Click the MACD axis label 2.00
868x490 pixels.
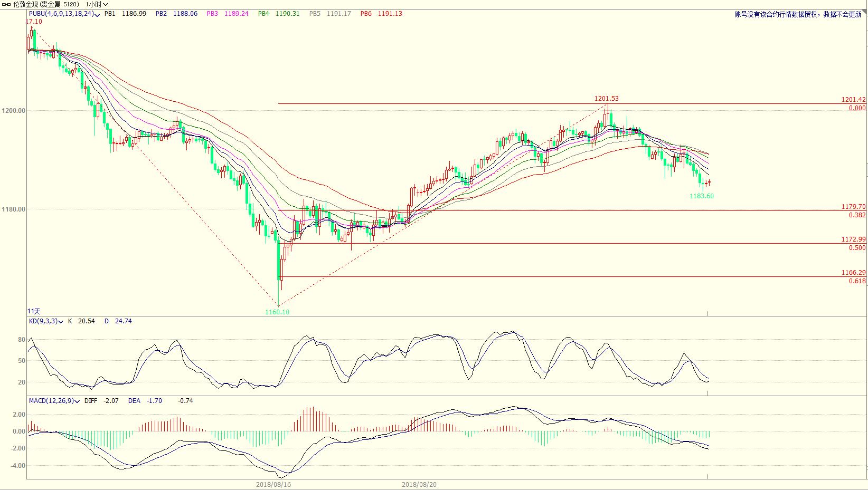[x=18, y=415]
